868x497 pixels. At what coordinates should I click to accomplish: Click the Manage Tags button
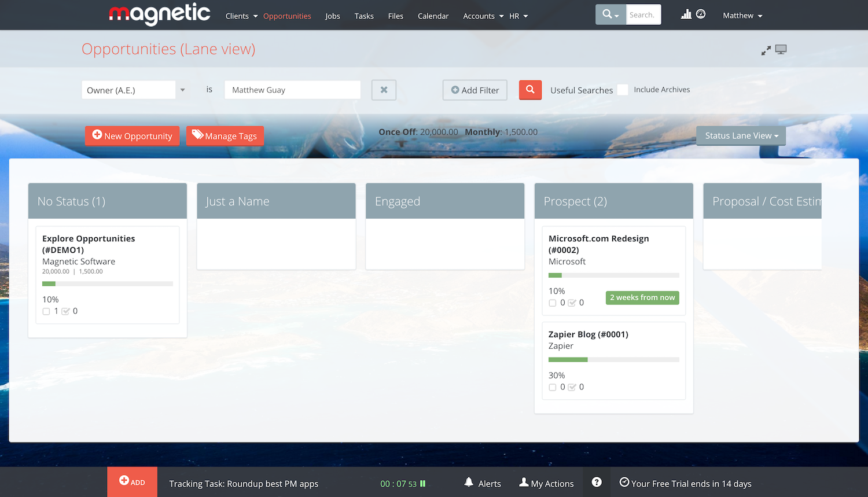click(225, 136)
